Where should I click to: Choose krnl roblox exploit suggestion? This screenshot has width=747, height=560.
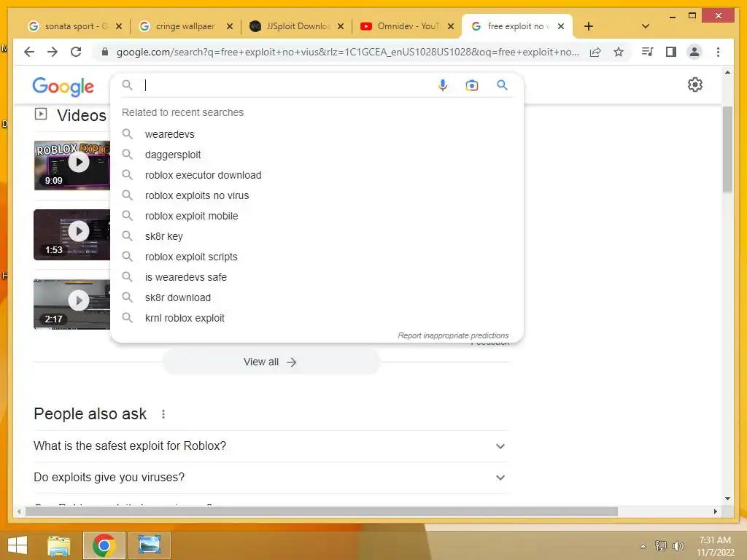click(x=317, y=318)
